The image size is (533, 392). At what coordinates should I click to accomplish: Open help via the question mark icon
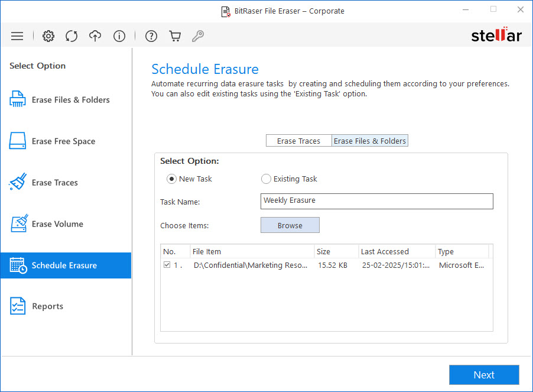[151, 36]
